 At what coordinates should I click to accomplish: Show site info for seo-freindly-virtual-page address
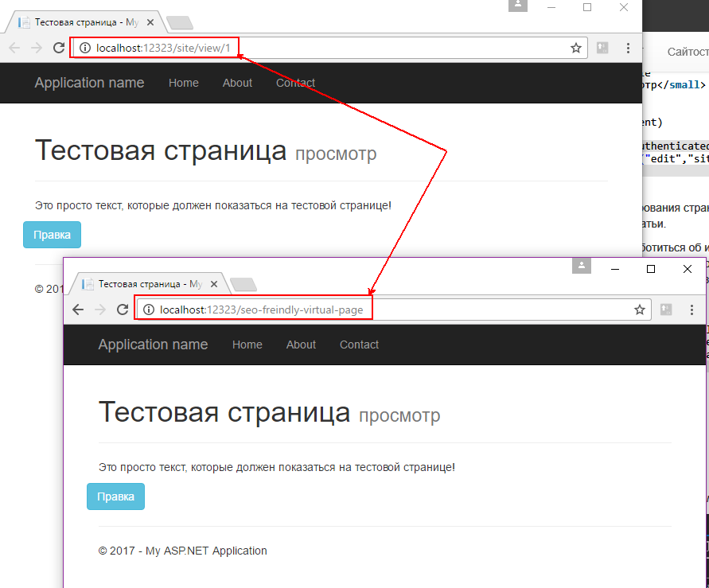(148, 310)
